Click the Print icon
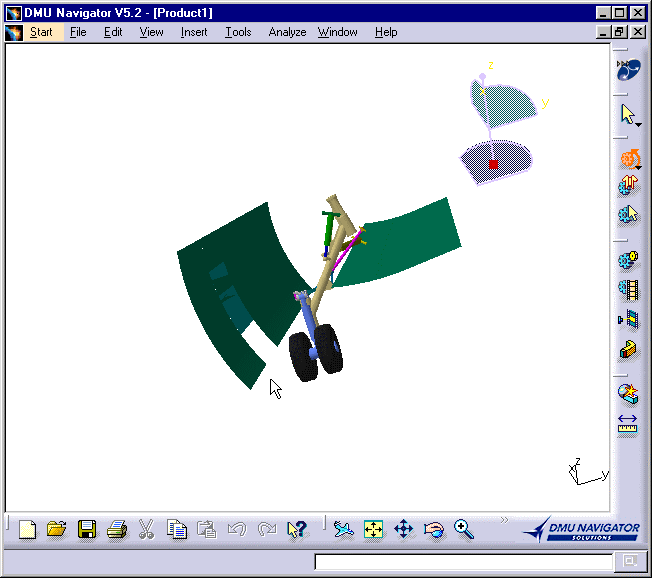This screenshot has height=578, width=652. coord(117,529)
